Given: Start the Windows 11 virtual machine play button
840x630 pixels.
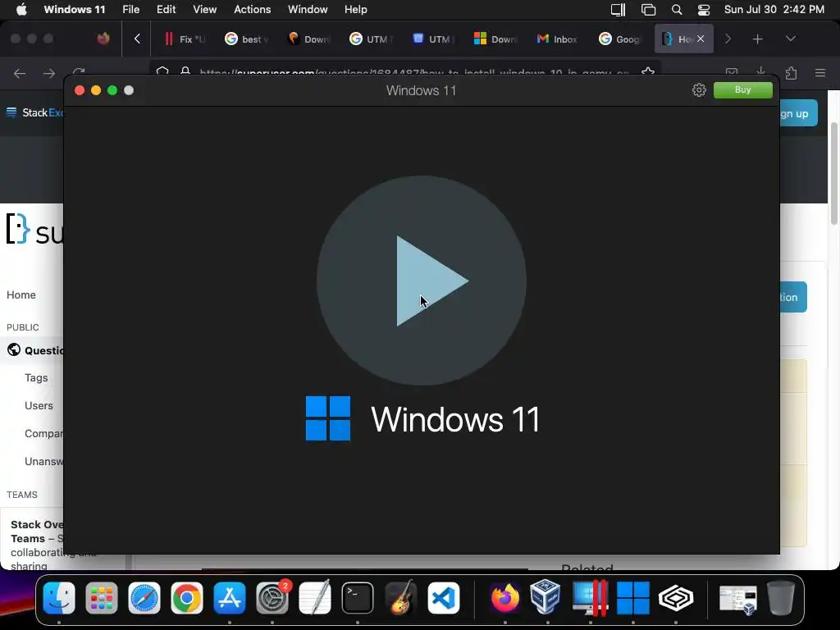Looking at the screenshot, I should 422,281.
